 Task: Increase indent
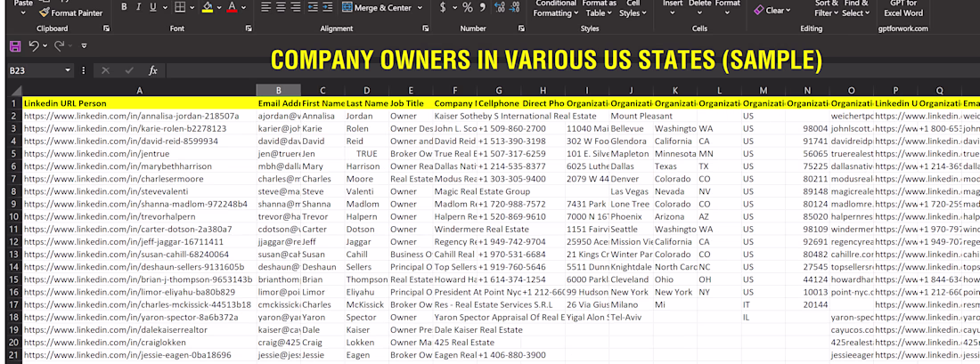click(x=329, y=7)
